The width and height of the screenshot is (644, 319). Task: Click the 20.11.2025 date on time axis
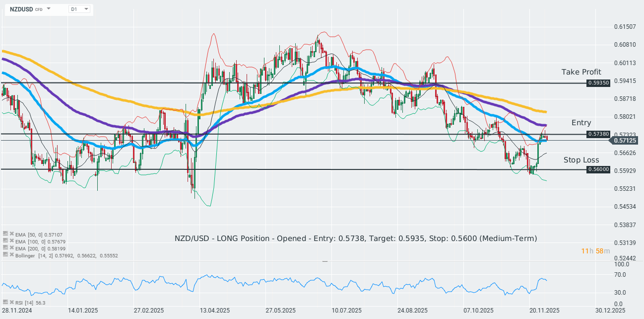coord(544,310)
